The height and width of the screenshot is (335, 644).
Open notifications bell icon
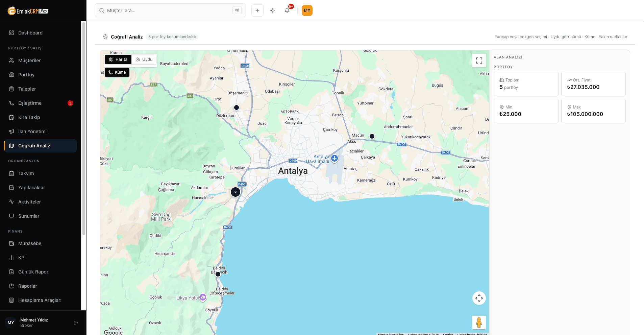287,10
